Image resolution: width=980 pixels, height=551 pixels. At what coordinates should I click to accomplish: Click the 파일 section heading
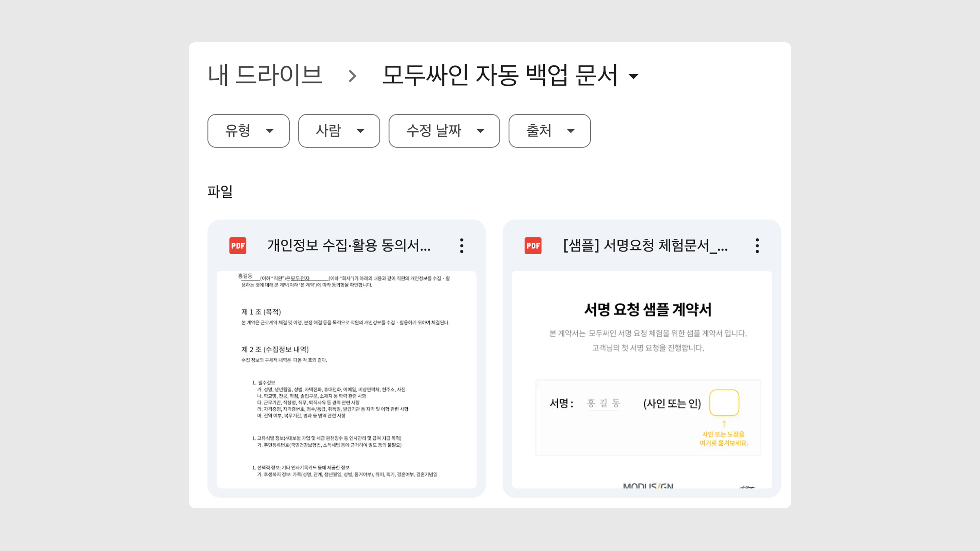[x=220, y=191]
